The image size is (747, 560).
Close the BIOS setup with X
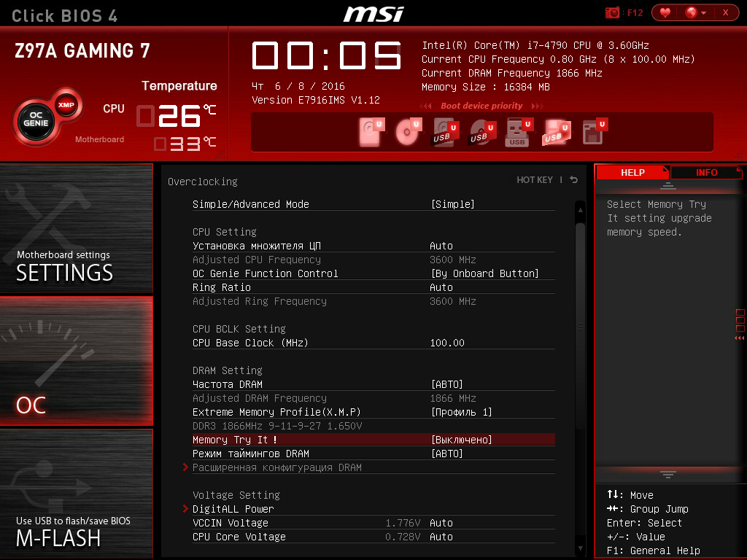click(725, 12)
